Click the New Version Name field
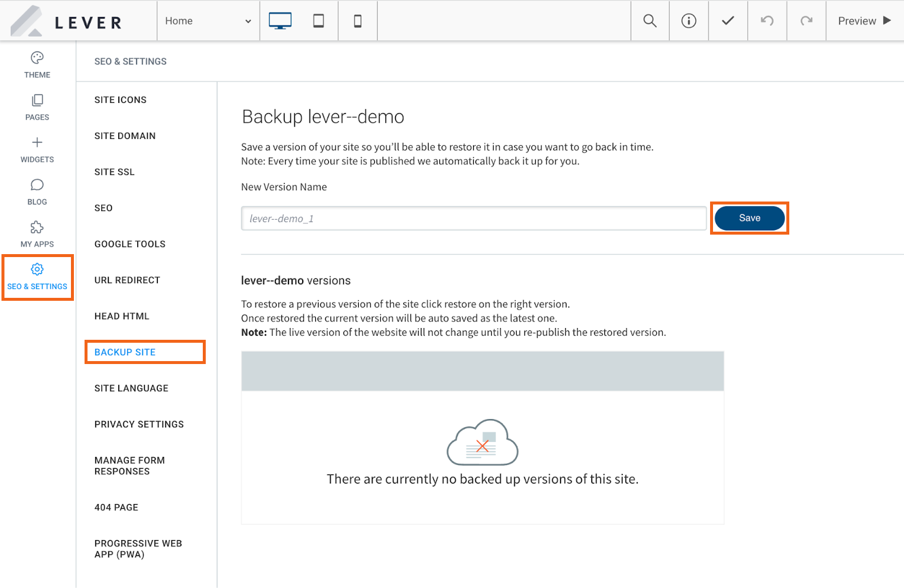The height and width of the screenshot is (588, 904). point(474,218)
